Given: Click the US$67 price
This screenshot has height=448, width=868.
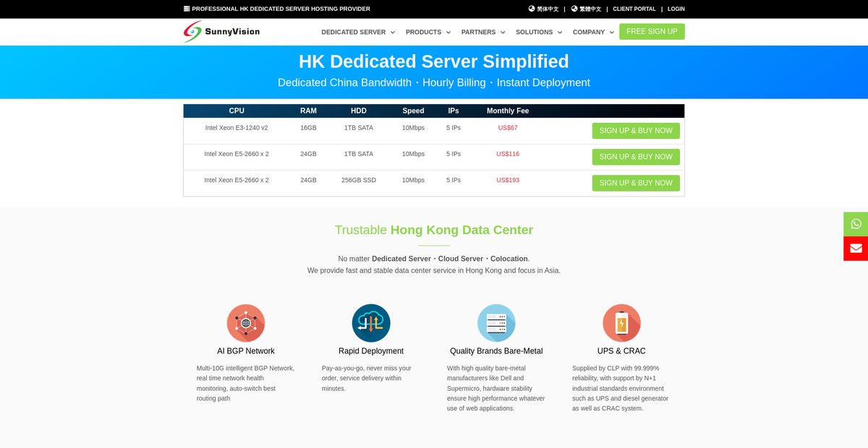Looking at the screenshot, I should [x=508, y=128].
